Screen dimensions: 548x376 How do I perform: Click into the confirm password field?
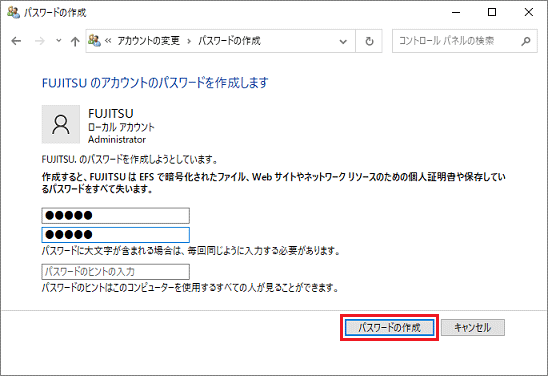(116, 235)
